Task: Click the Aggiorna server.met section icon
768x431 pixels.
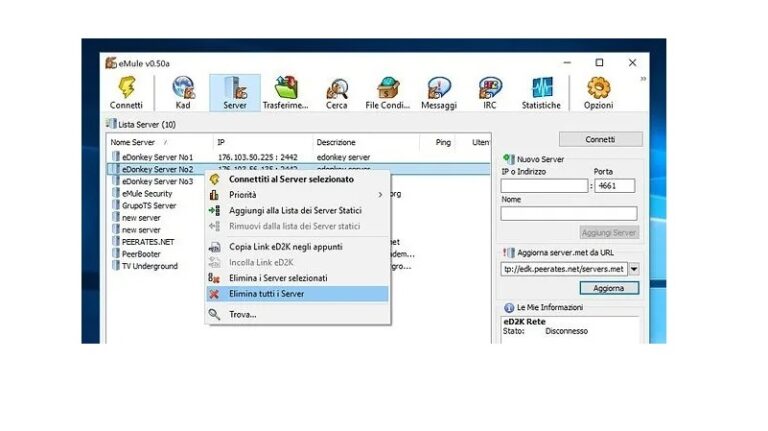Action: (x=509, y=252)
